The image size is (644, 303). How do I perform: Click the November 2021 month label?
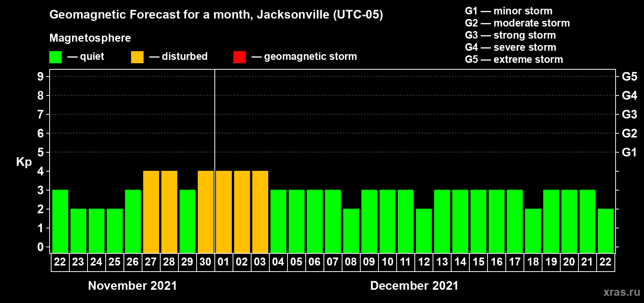point(133,286)
